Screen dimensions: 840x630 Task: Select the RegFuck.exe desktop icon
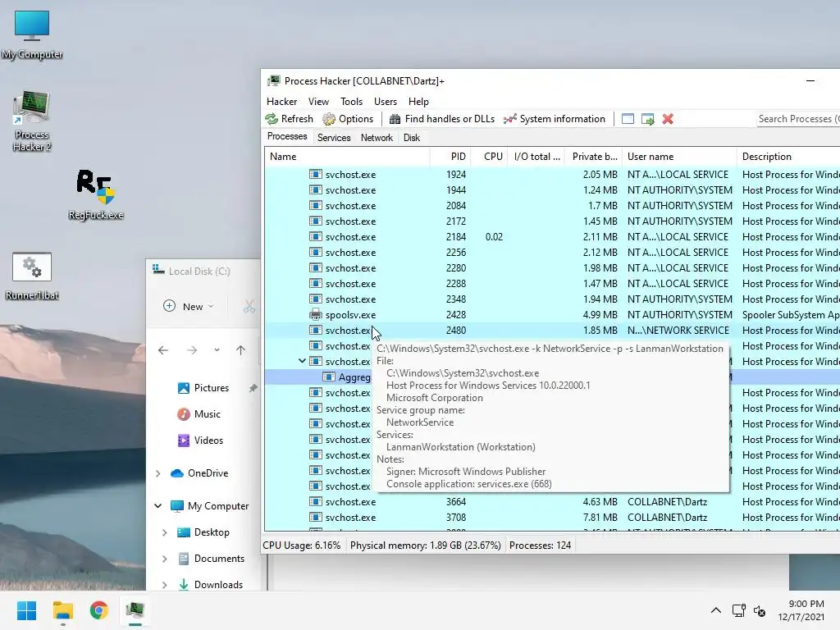pos(95,195)
